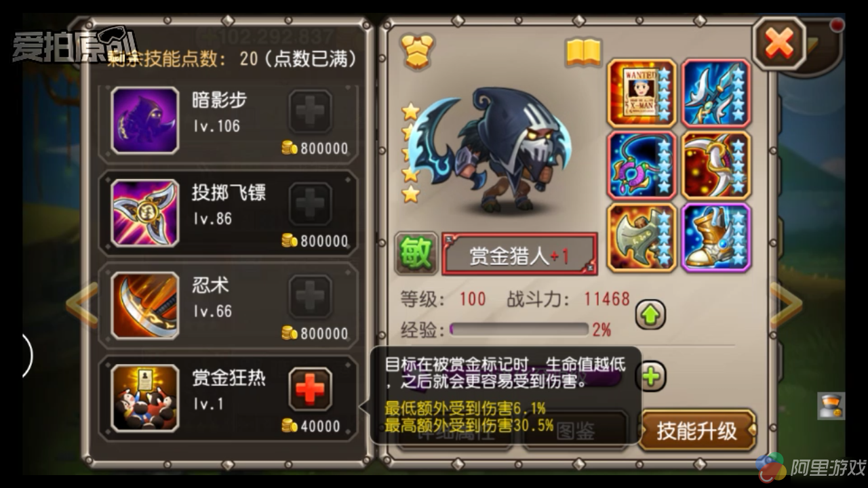Select the 投掷飞镖 shuriken skill icon
This screenshot has height=488, width=868.
[x=145, y=213]
